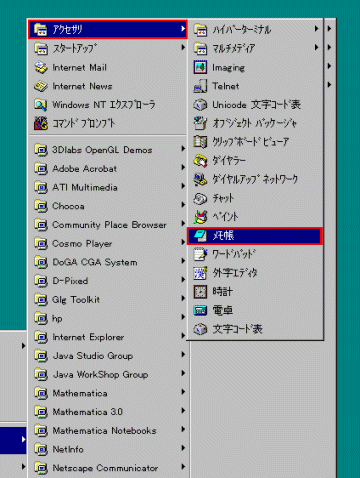Select the Netscape Communicator menu entry

(108, 468)
